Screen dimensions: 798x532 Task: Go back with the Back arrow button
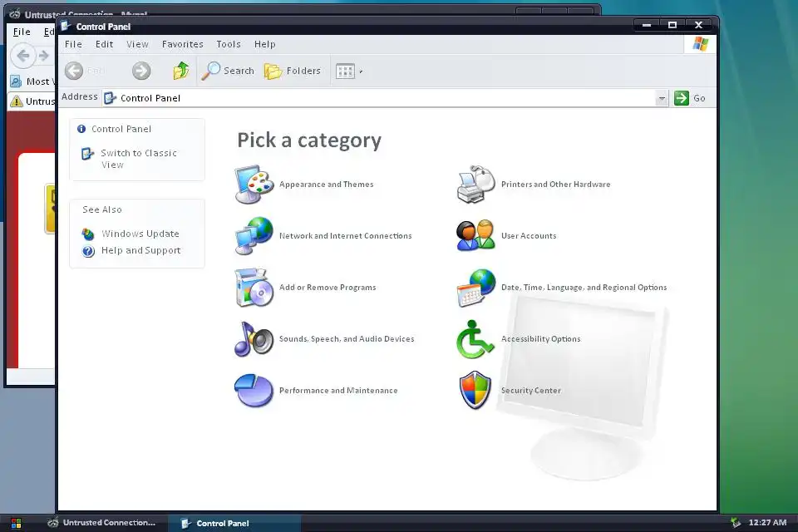click(x=74, y=71)
